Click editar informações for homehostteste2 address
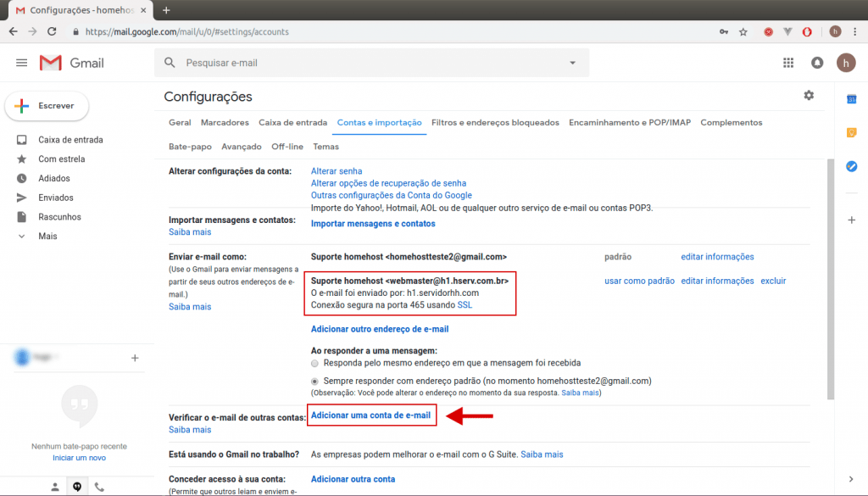 click(717, 257)
